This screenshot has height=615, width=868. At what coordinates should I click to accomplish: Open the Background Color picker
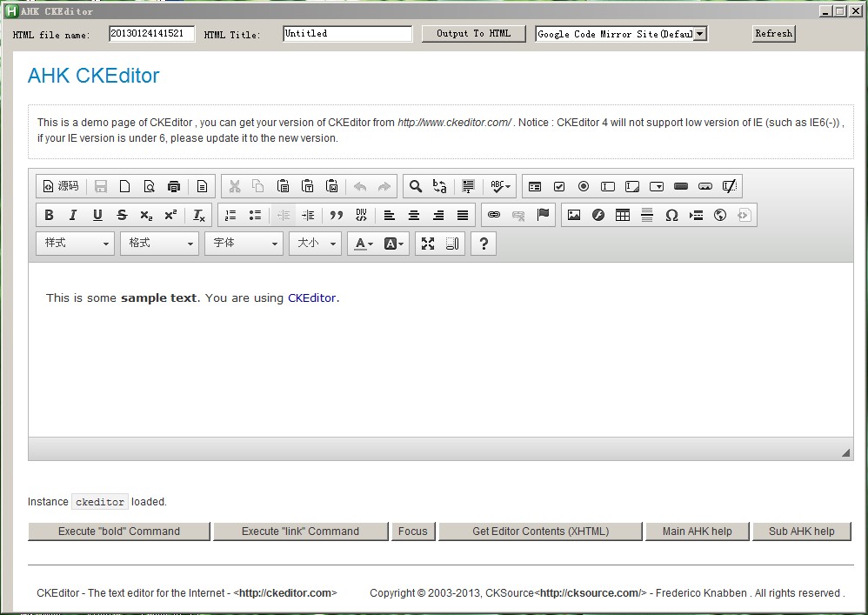pyautogui.click(x=394, y=244)
